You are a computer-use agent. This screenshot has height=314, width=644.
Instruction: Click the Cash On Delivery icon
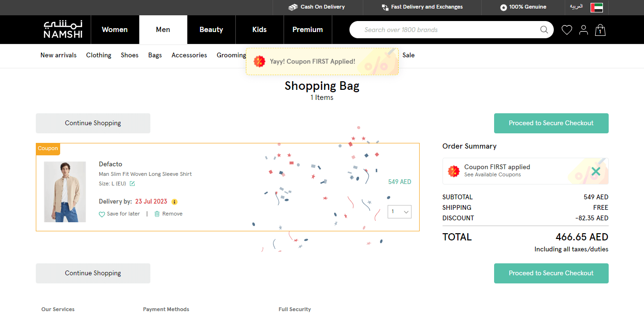293,7
